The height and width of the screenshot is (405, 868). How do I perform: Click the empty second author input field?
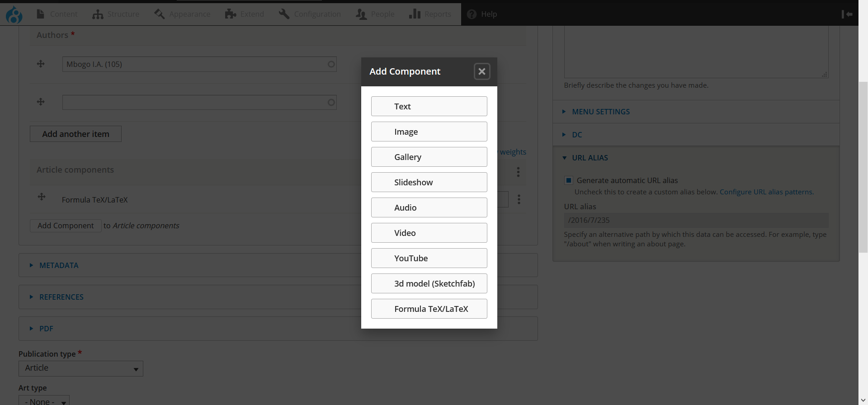tap(194, 103)
